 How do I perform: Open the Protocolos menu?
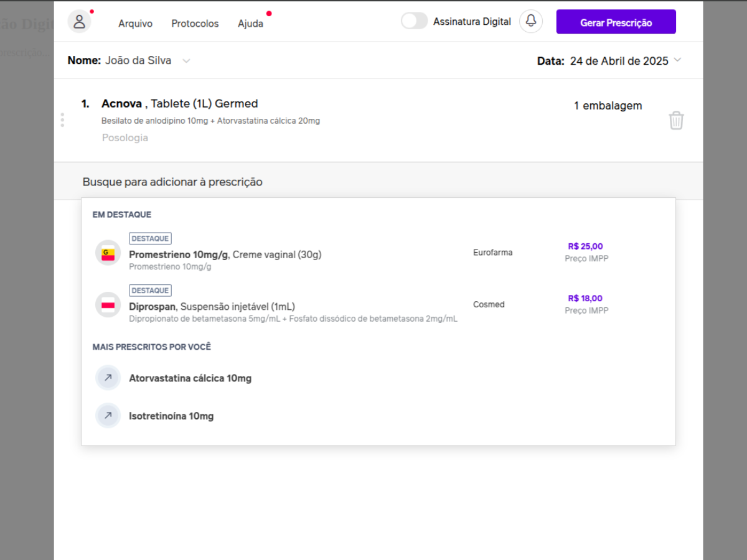195,24
